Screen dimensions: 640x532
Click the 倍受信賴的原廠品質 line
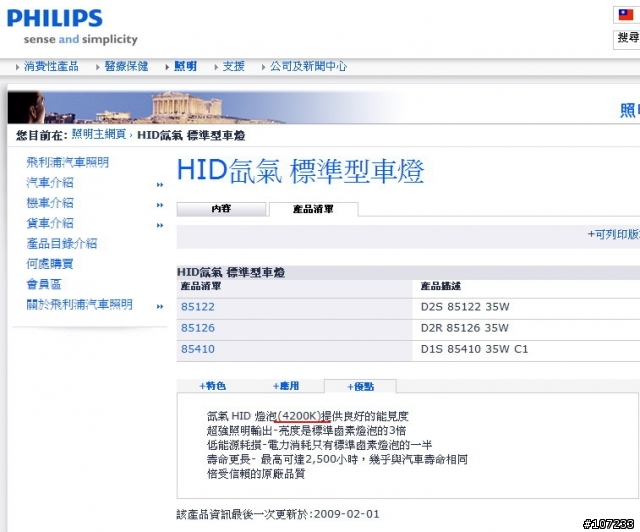coord(256,474)
